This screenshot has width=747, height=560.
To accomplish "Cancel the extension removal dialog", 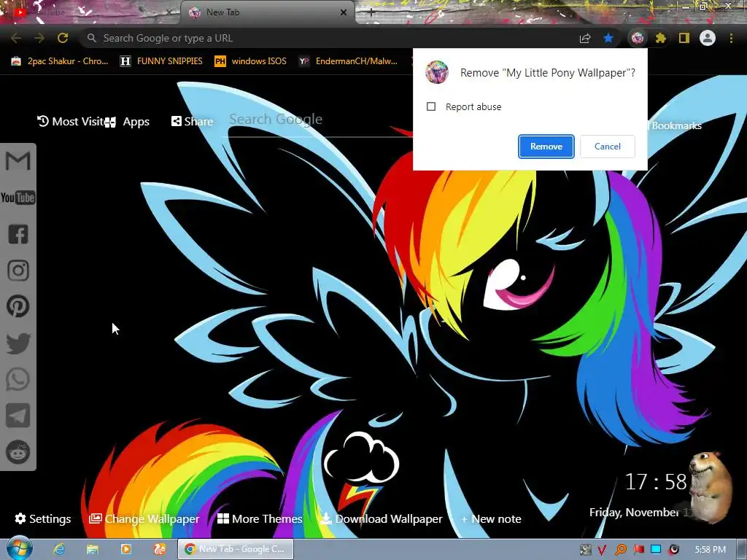I will (608, 146).
